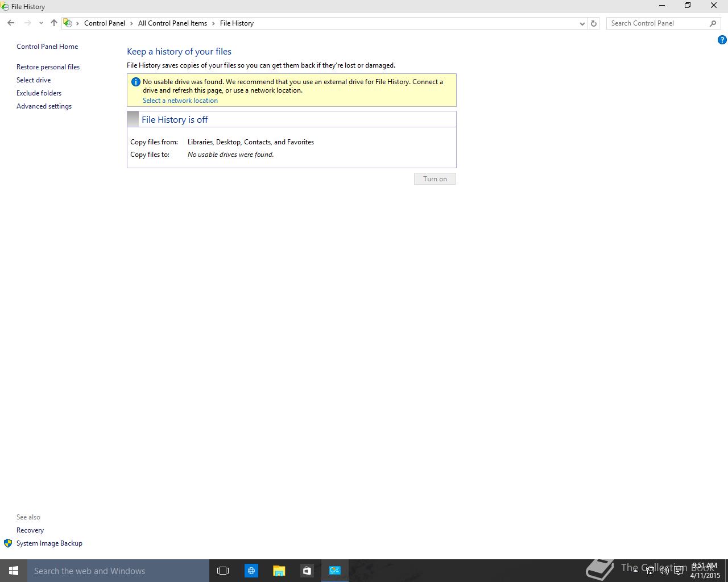Close the File History window
This screenshot has height=582, width=728.
pyautogui.click(x=714, y=6)
